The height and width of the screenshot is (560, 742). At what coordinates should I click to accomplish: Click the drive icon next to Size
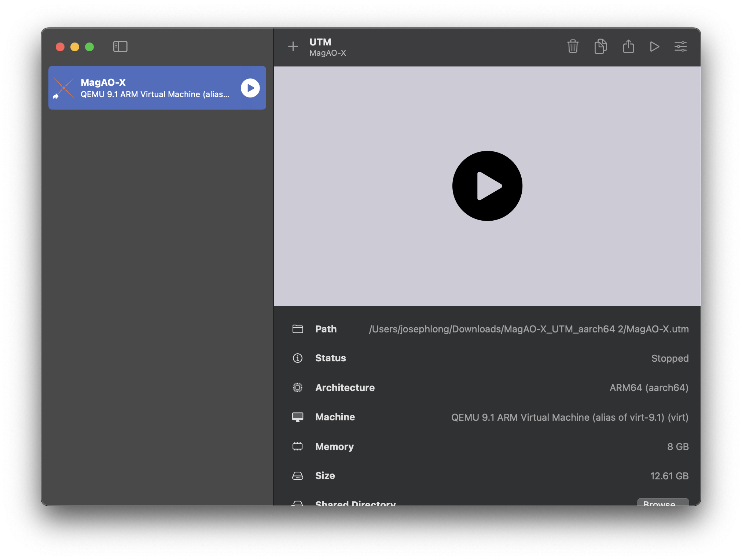[x=298, y=476]
